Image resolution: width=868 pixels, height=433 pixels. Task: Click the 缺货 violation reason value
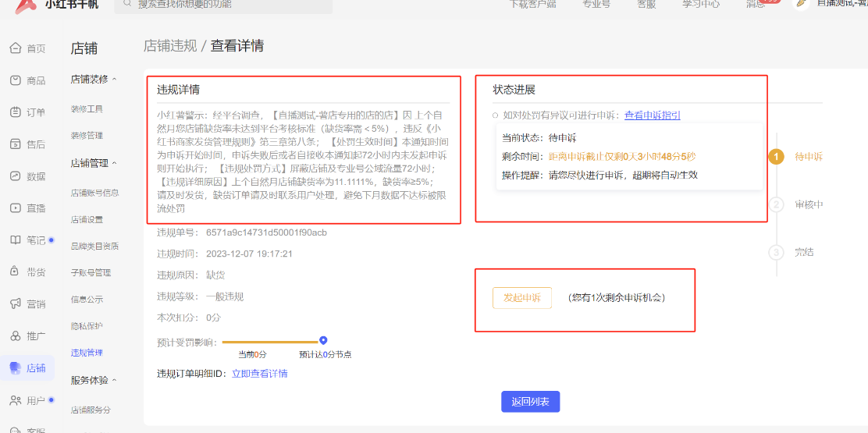[x=215, y=275]
